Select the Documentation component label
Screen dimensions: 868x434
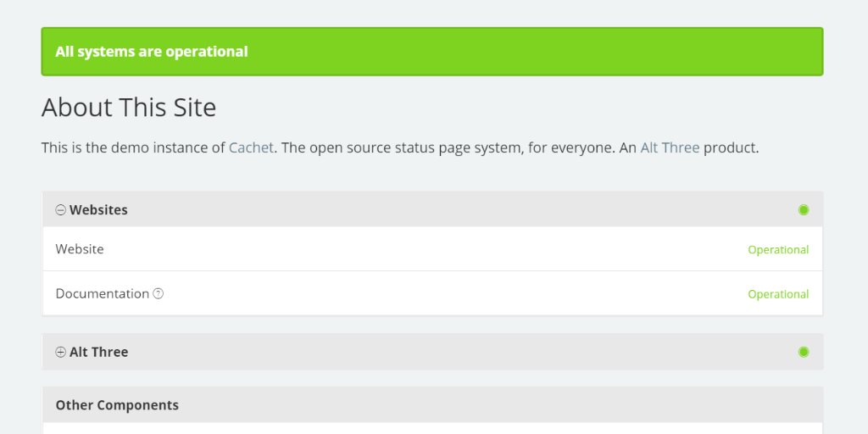pyautogui.click(x=103, y=293)
